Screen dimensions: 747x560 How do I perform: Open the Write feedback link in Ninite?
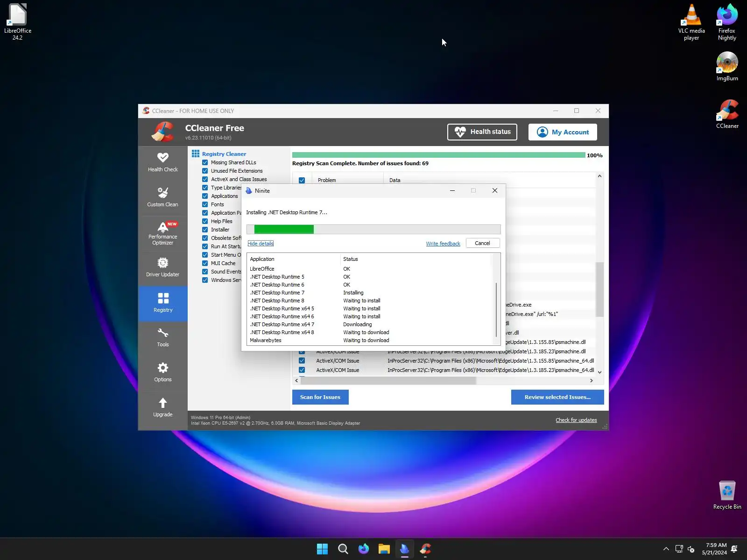point(443,244)
